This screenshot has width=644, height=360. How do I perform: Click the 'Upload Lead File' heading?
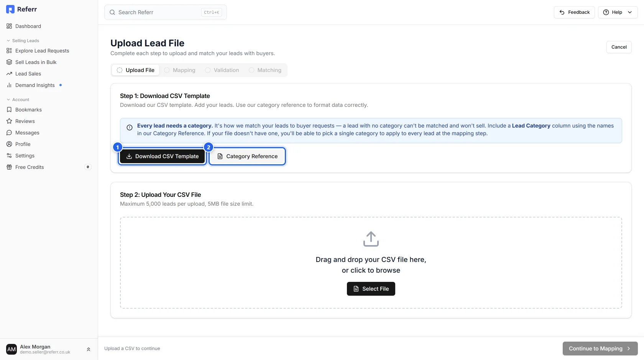pyautogui.click(x=147, y=43)
